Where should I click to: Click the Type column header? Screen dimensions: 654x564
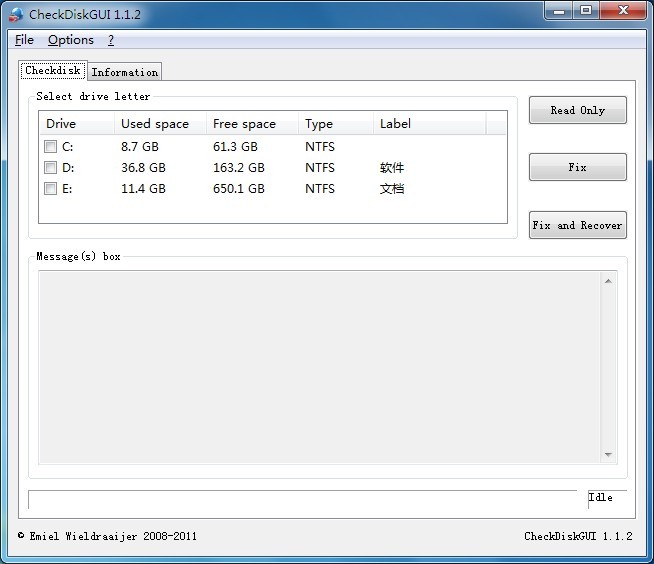tap(334, 124)
